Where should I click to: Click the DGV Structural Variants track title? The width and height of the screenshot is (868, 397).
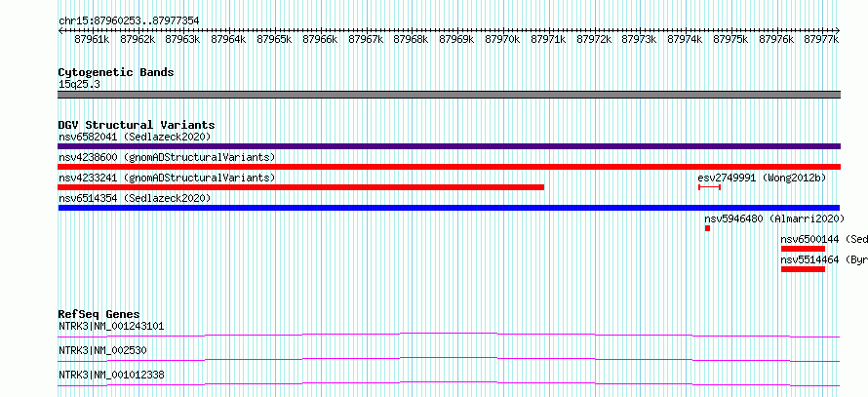point(137,125)
